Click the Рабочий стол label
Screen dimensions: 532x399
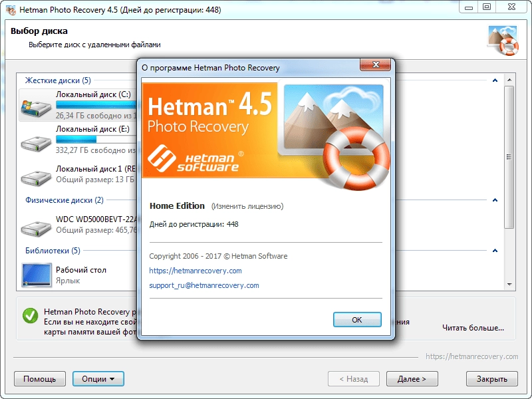tap(81, 270)
